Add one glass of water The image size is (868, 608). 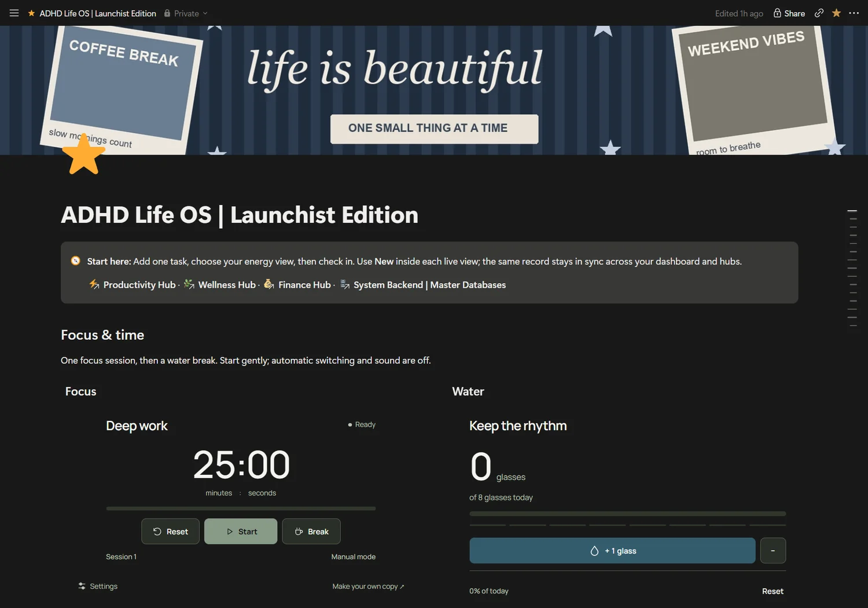coord(612,551)
